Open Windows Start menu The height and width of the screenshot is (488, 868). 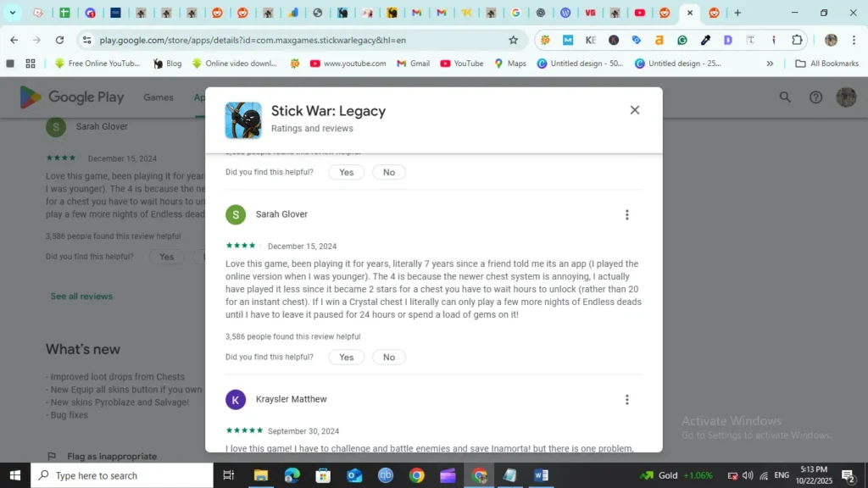click(15, 475)
